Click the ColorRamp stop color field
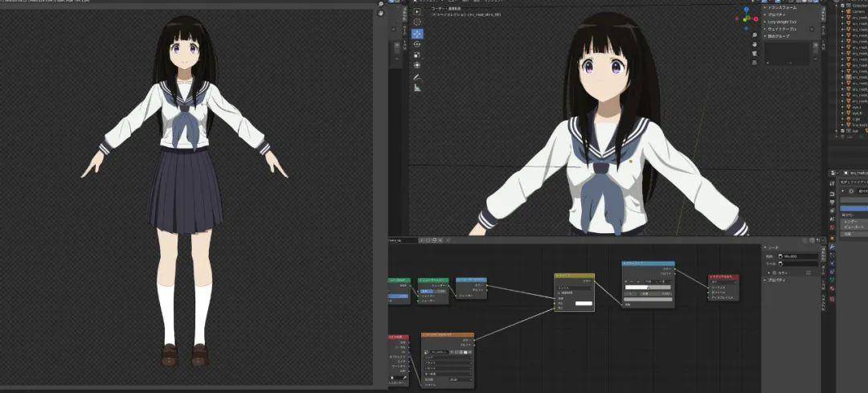Screen dimensions: 868x393 point(648,300)
